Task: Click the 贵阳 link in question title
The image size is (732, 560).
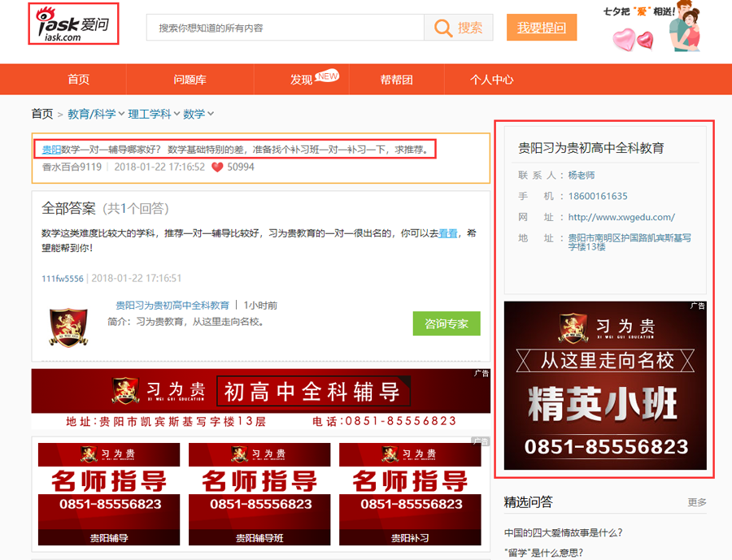Action: (51, 150)
